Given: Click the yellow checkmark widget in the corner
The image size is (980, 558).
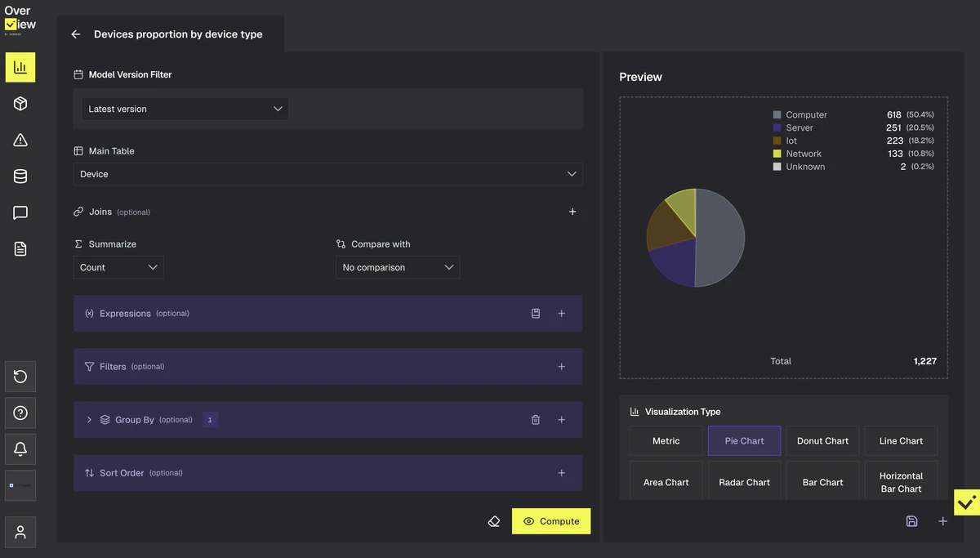Looking at the screenshot, I should tap(967, 502).
